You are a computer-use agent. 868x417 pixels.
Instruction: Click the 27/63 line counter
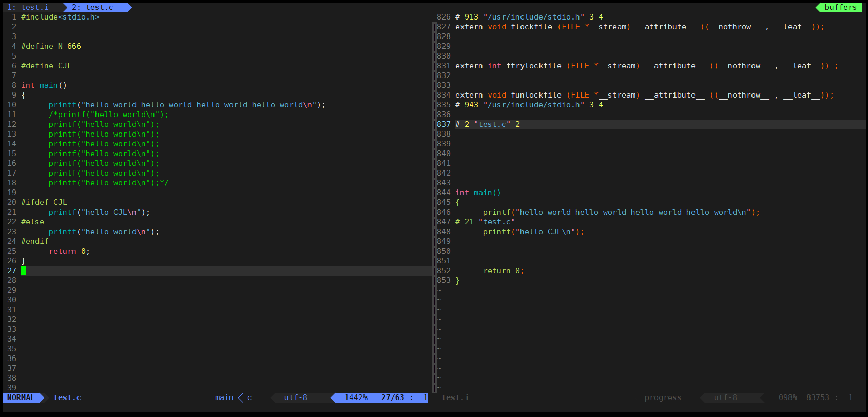[393, 397]
